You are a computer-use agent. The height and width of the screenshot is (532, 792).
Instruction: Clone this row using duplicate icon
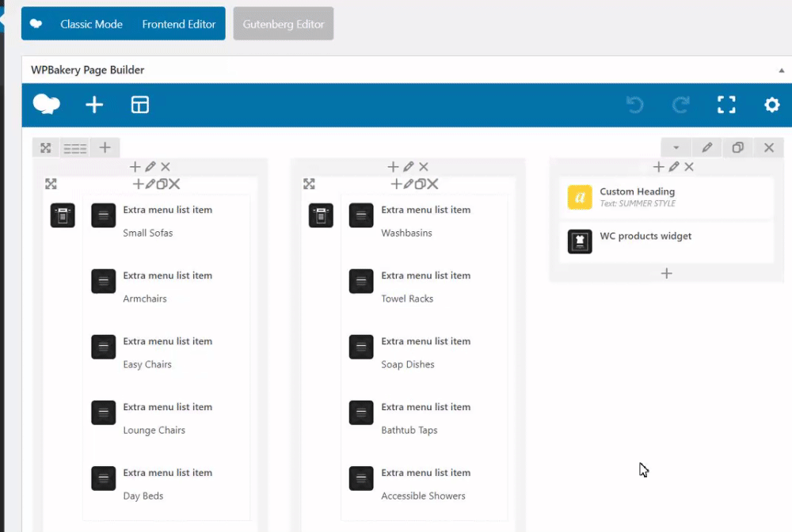pos(738,147)
